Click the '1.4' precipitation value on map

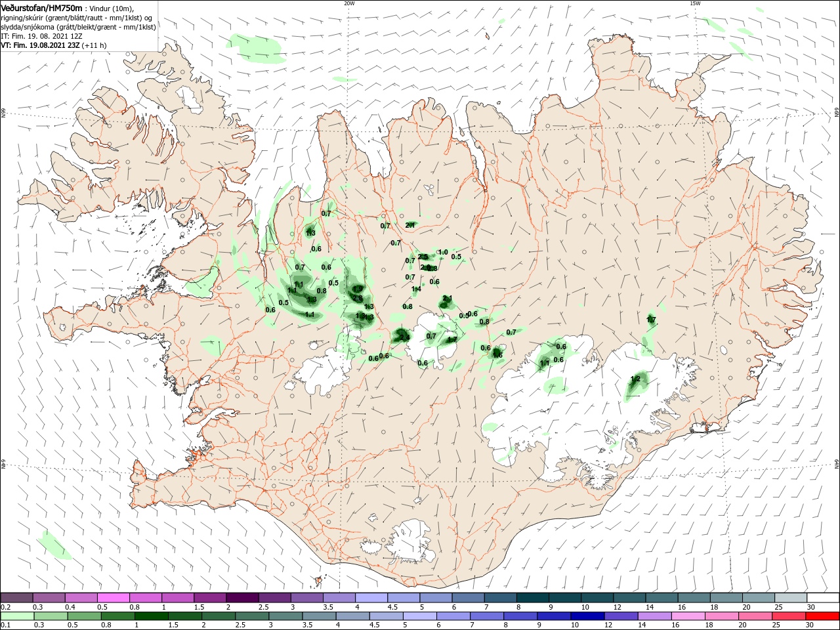[416, 289]
